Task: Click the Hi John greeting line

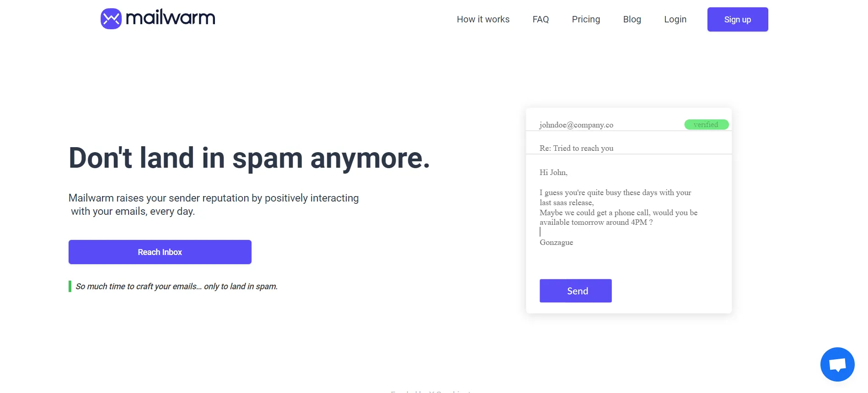Action: pos(553,172)
